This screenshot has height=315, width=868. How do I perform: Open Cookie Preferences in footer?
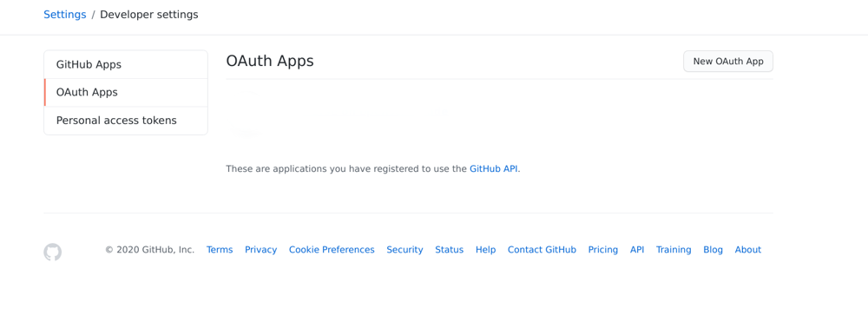[332, 250]
